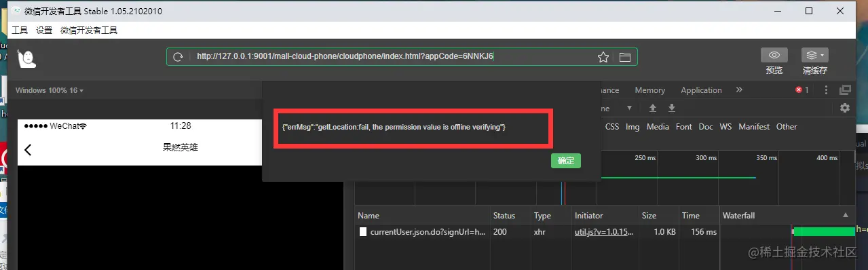Filter requests by Other
868x270 pixels.
[x=787, y=127]
